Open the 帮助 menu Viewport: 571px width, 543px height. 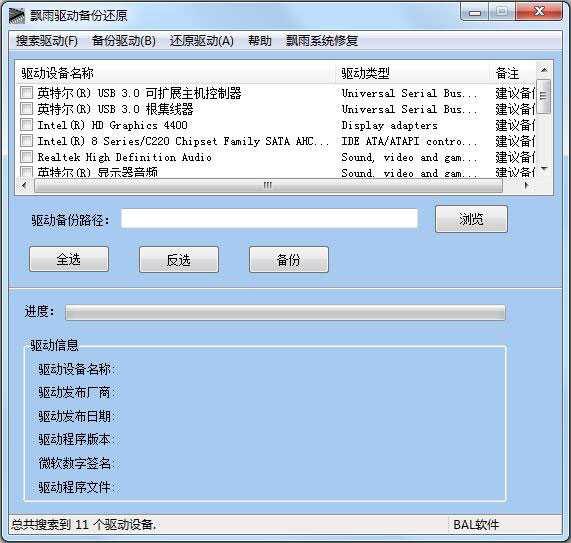[x=260, y=40]
